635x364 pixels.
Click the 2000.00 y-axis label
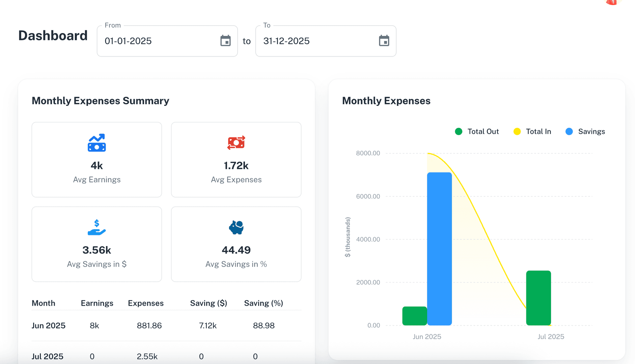368,282
